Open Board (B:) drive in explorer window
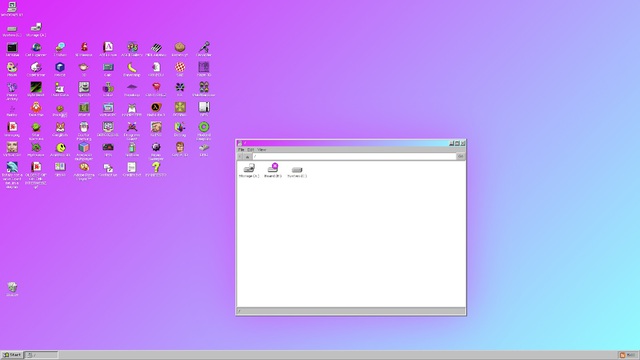This screenshot has width=640, height=360. 273,171
